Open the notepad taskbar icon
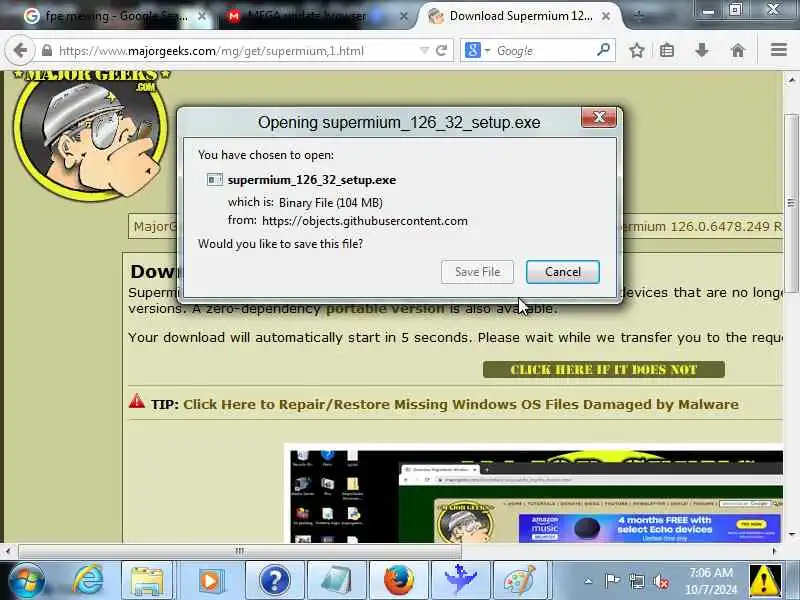 (x=336, y=581)
